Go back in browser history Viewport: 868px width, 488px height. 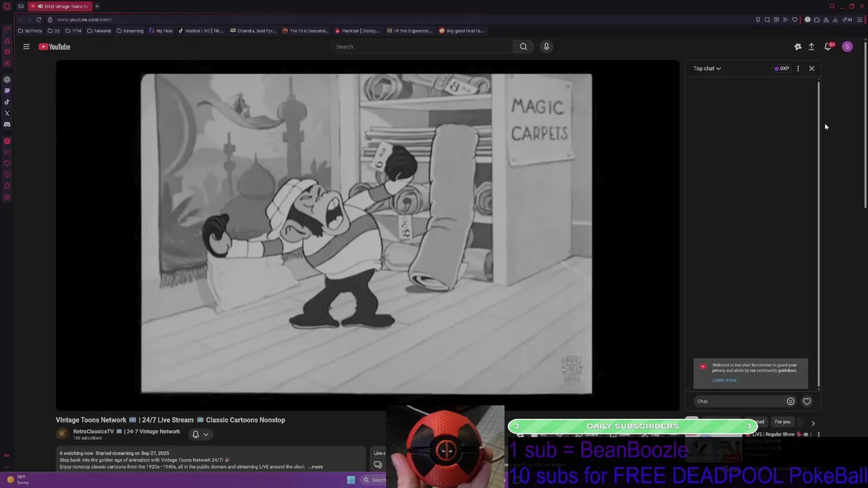click(x=20, y=20)
